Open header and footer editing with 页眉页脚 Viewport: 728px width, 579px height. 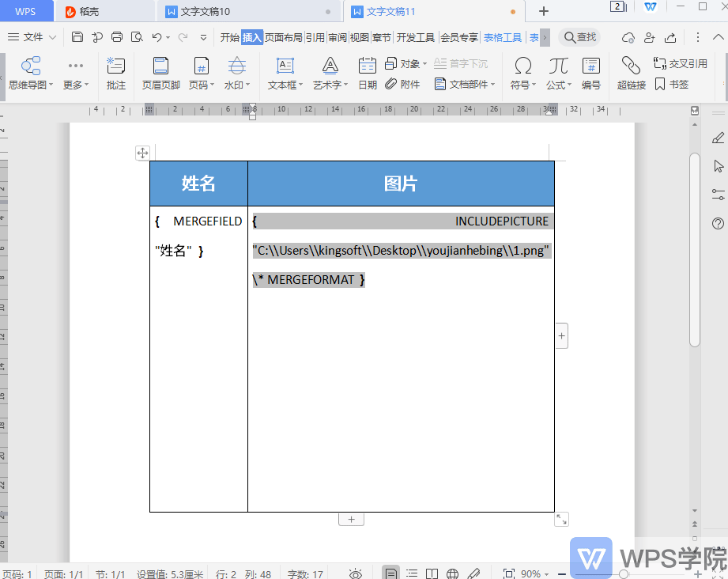click(x=160, y=74)
